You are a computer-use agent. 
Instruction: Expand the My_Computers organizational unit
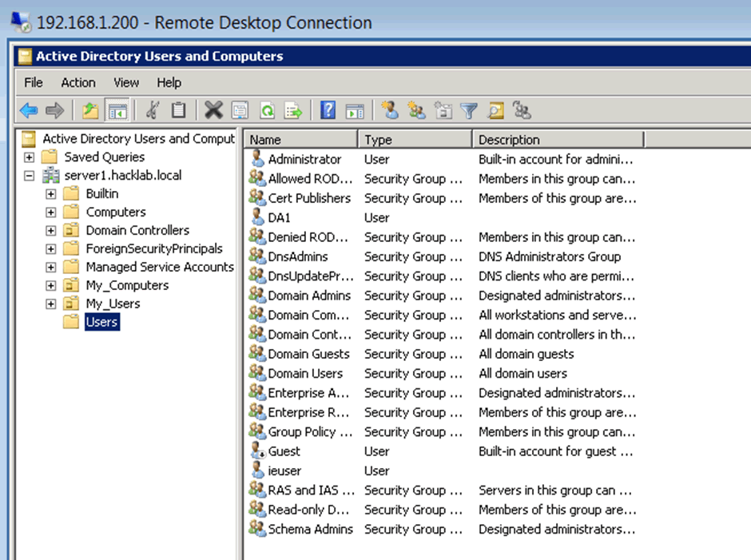tap(51, 286)
